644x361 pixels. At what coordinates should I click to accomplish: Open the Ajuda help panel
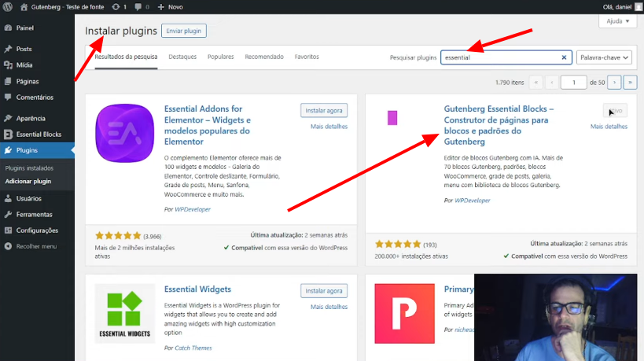click(616, 22)
